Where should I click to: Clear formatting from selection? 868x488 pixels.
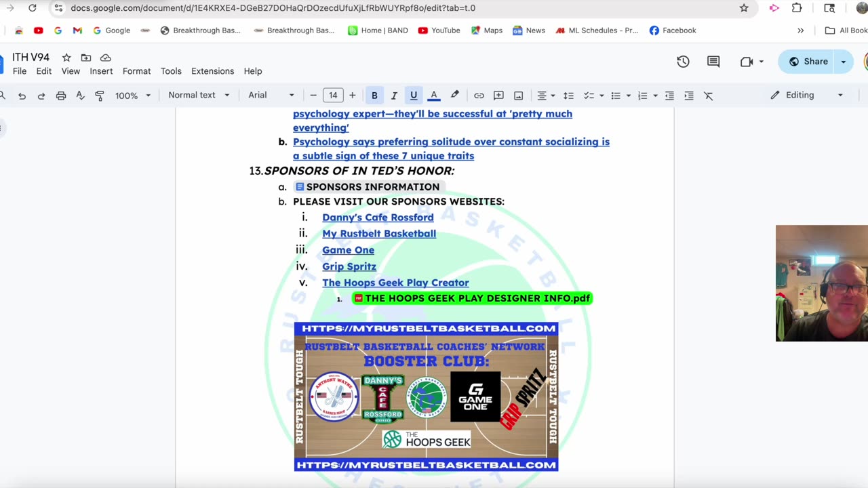[x=709, y=96]
